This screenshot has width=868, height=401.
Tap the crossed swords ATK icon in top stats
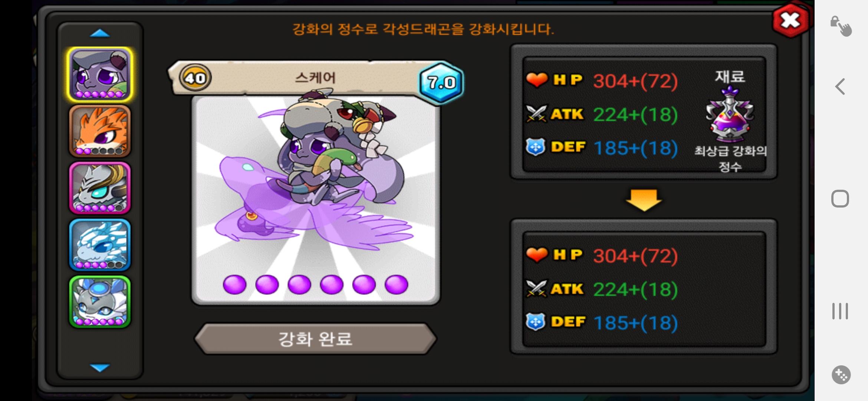click(536, 114)
